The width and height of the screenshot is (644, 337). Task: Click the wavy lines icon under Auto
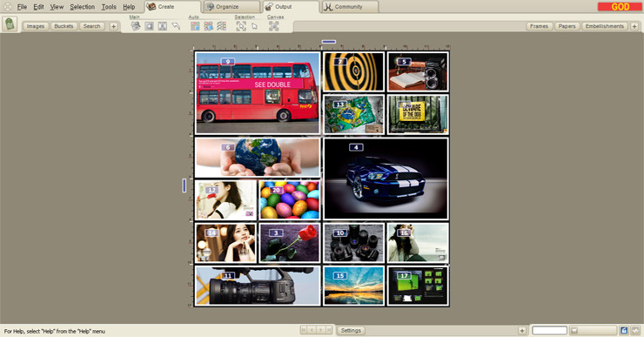pos(222,26)
